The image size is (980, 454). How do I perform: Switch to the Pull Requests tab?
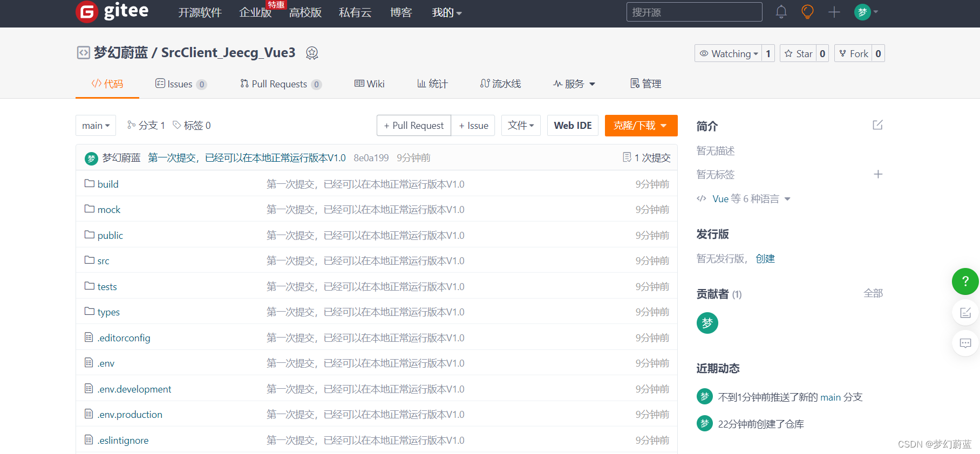point(281,84)
